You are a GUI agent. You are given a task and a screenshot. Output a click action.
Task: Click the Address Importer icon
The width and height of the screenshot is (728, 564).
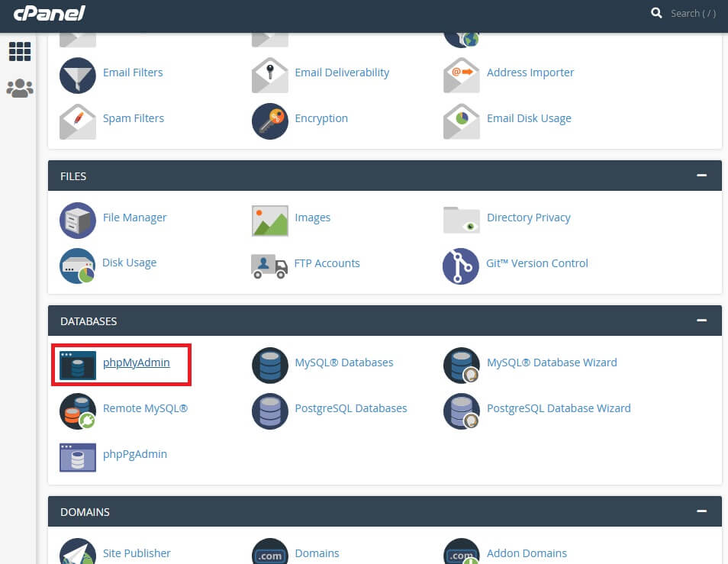coord(462,76)
